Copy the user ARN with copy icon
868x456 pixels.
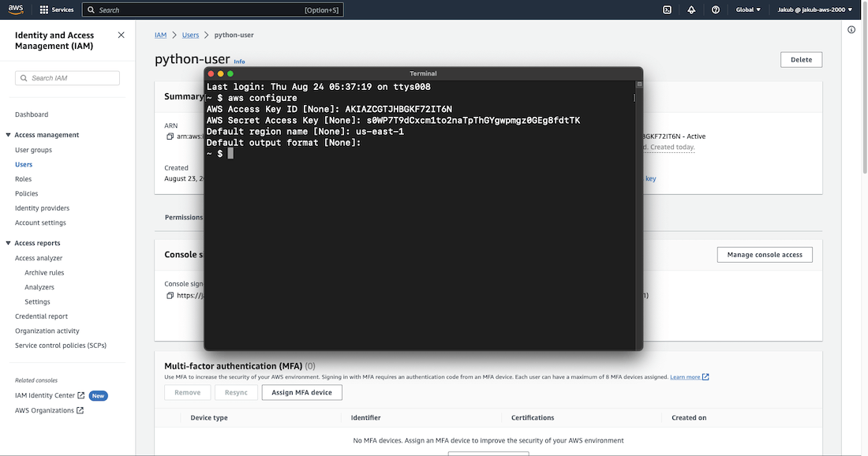coord(170,136)
